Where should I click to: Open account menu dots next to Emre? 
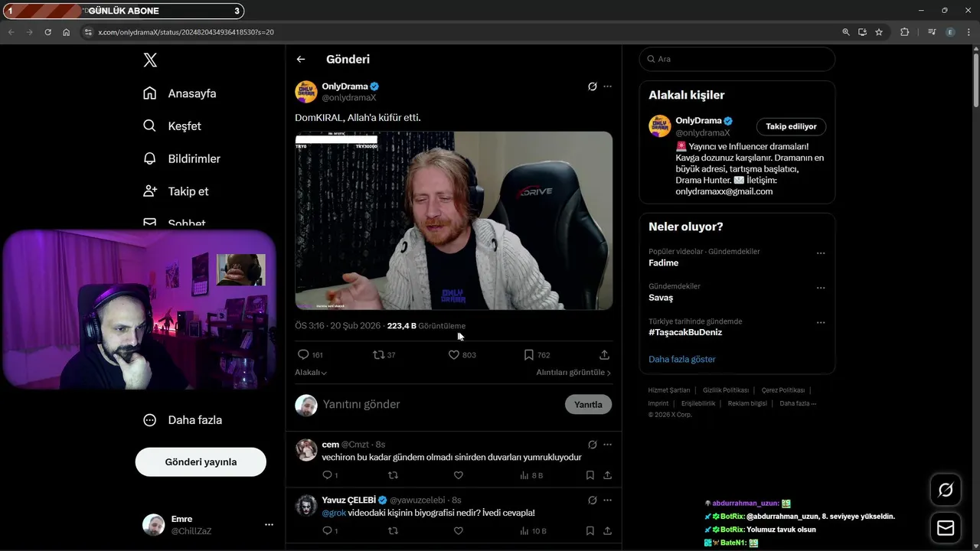(269, 524)
